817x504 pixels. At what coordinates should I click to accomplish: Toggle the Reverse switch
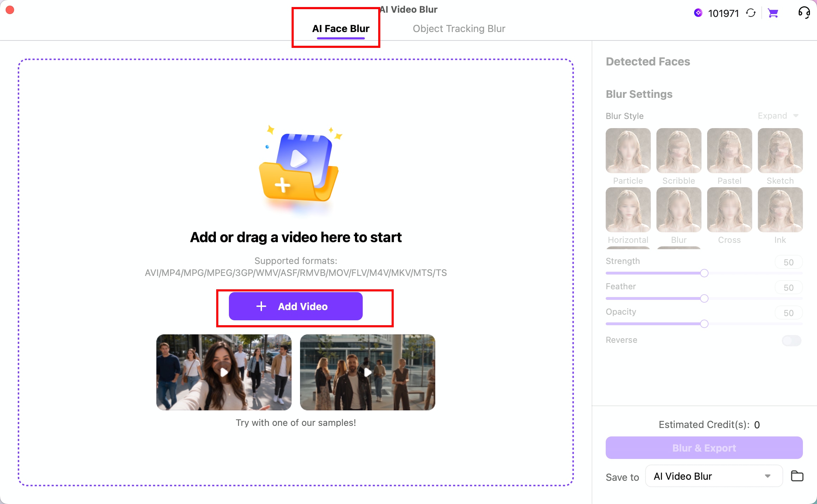(x=791, y=340)
